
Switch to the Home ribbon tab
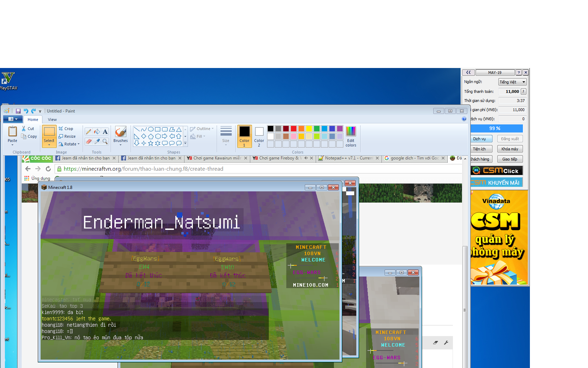pyautogui.click(x=33, y=120)
